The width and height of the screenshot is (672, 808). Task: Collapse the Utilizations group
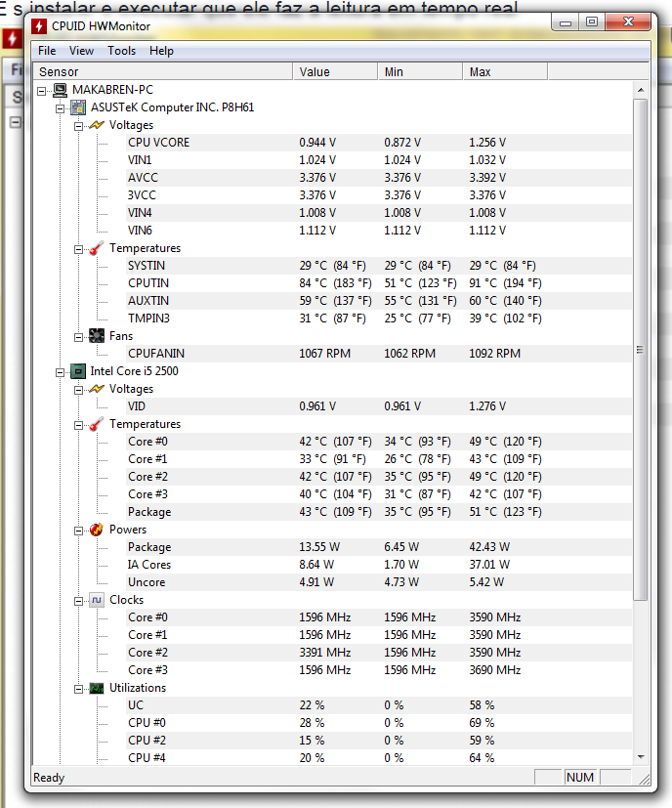pyautogui.click(x=78, y=689)
